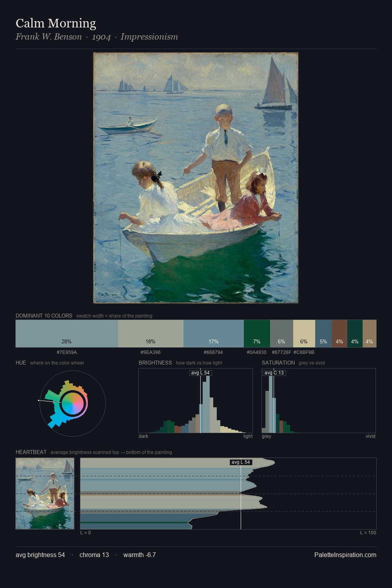Click the 'warmth -6.7' footer stat
Screen dimensions: 392x588
pos(140,555)
